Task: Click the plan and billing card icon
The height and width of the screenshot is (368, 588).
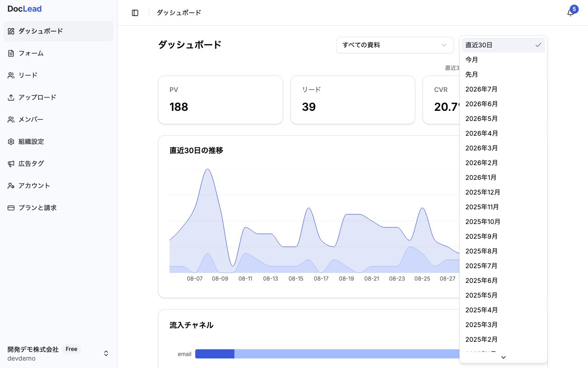Action: point(11,208)
